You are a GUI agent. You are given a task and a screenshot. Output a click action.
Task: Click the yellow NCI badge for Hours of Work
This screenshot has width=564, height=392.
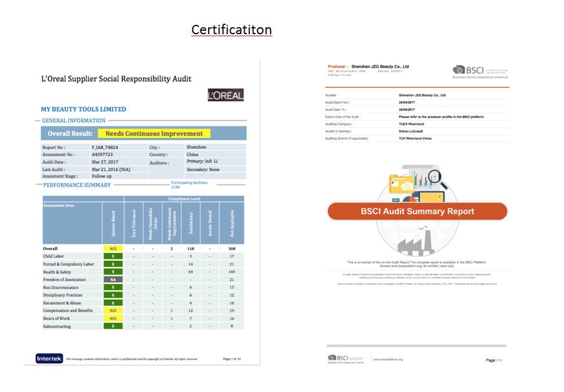[x=113, y=318]
